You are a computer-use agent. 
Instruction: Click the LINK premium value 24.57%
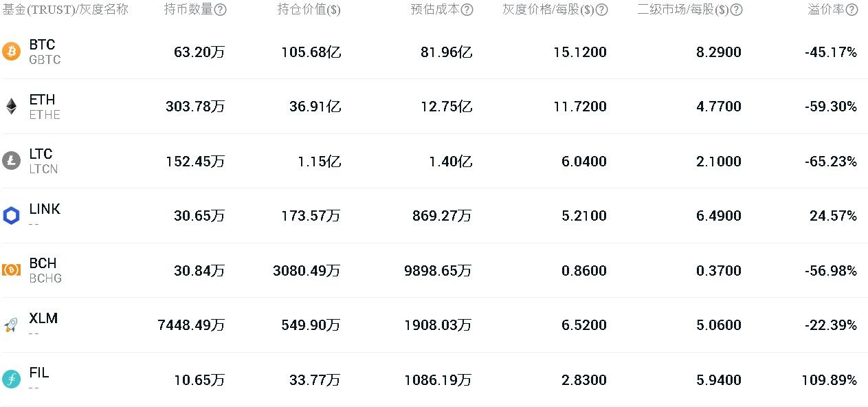[833, 216]
